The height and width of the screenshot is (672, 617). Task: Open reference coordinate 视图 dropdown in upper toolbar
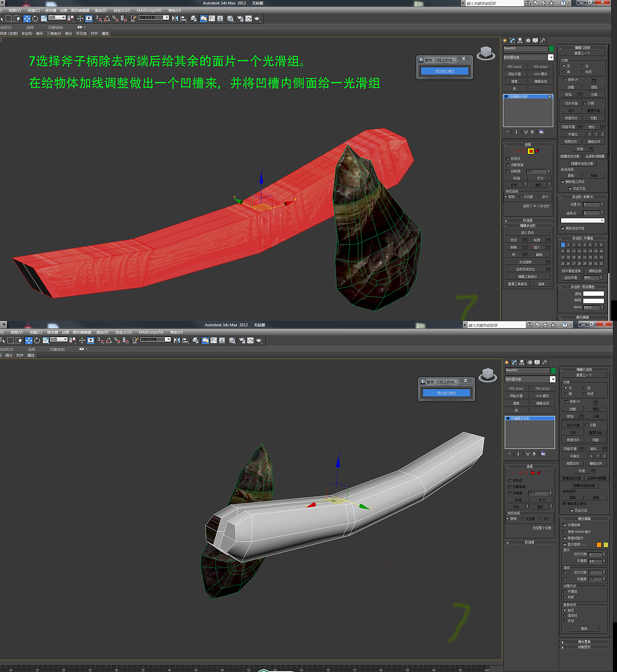click(57, 17)
